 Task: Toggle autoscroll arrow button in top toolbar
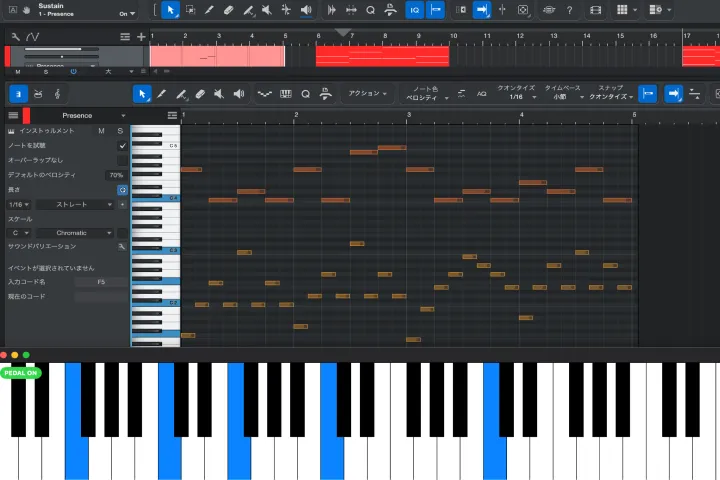point(482,10)
